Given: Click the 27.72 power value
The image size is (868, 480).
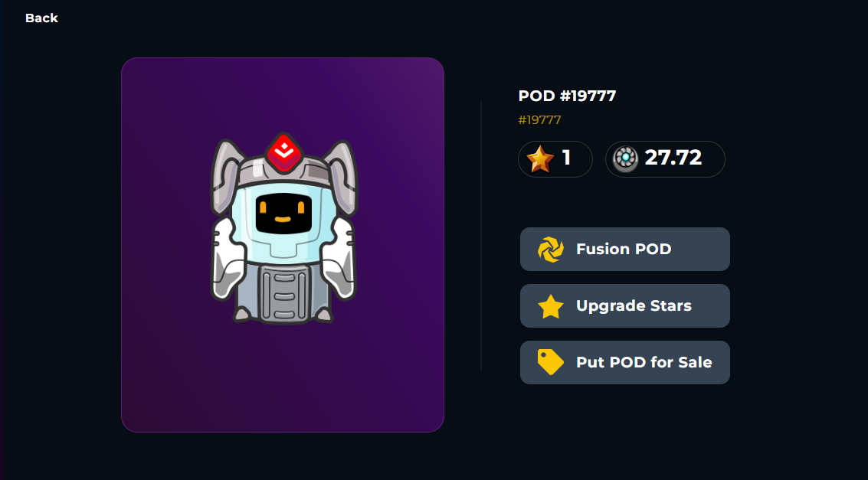Looking at the screenshot, I should [x=673, y=158].
